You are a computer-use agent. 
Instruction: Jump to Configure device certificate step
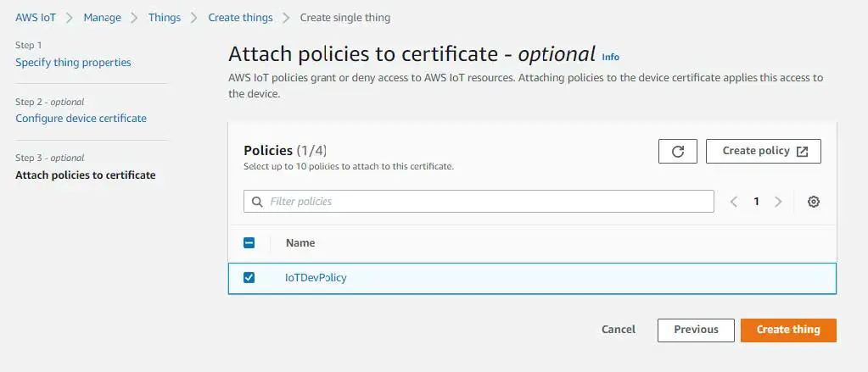click(x=81, y=118)
